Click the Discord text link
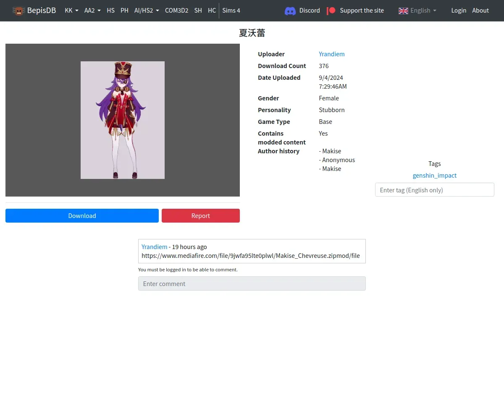The height and width of the screenshot is (420, 504). coord(310,10)
